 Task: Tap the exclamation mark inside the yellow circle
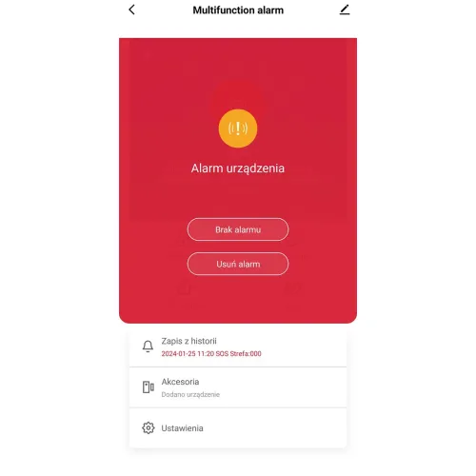(x=238, y=129)
